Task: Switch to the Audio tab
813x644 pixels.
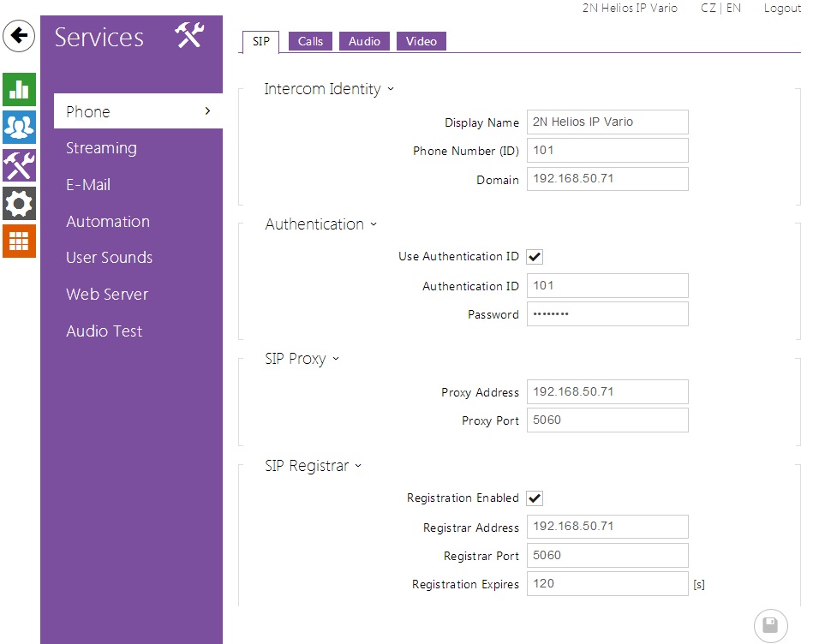Action: (x=364, y=41)
